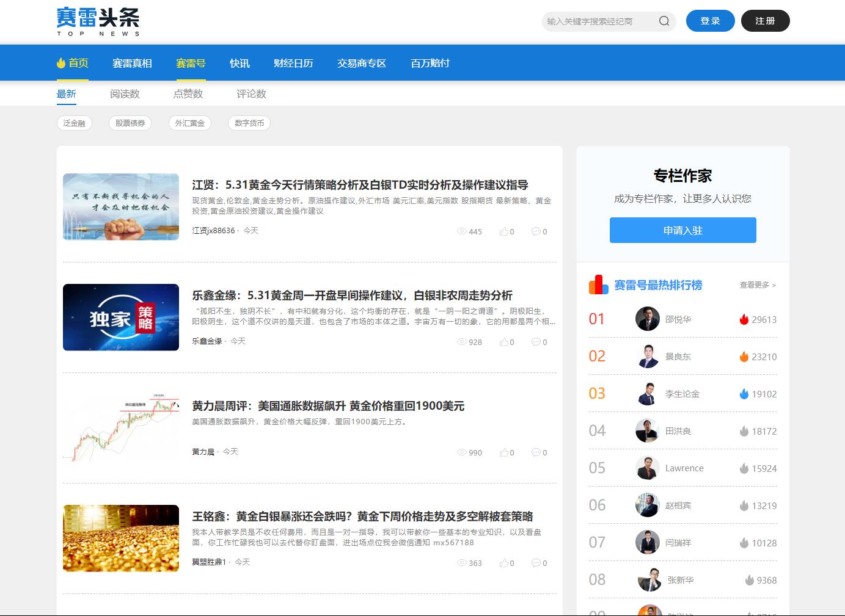Screen dimensions: 845x616
Task: Toggle the 股票债券 category filter
Action: click(x=130, y=123)
